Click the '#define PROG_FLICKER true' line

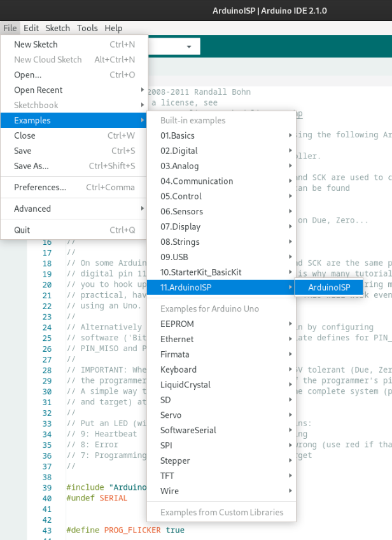(125, 530)
